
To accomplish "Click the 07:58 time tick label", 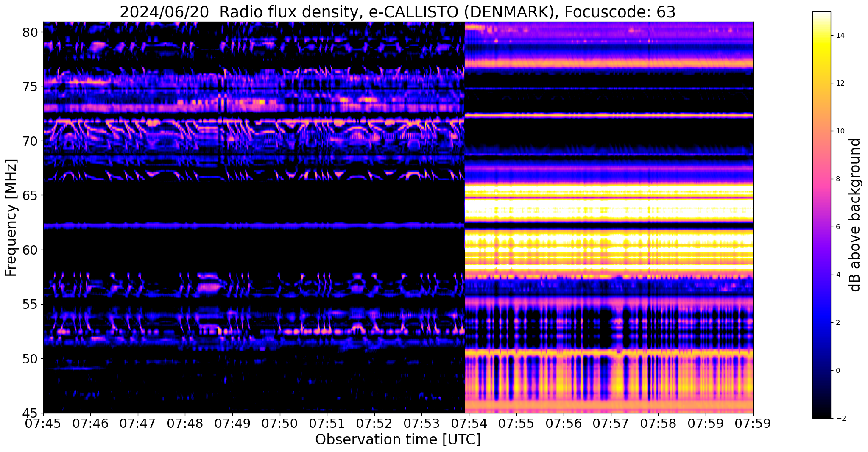I will point(658,424).
